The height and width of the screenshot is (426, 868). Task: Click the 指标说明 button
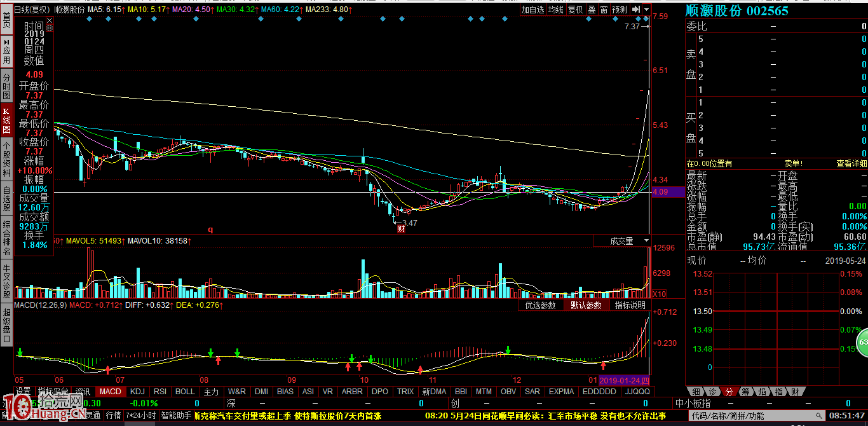pyautogui.click(x=630, y=305)
